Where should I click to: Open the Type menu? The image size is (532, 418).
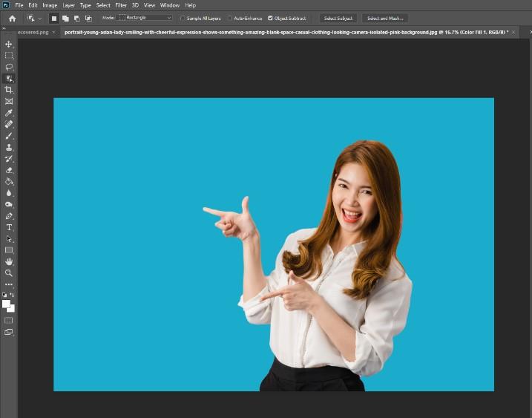point(85,5)
